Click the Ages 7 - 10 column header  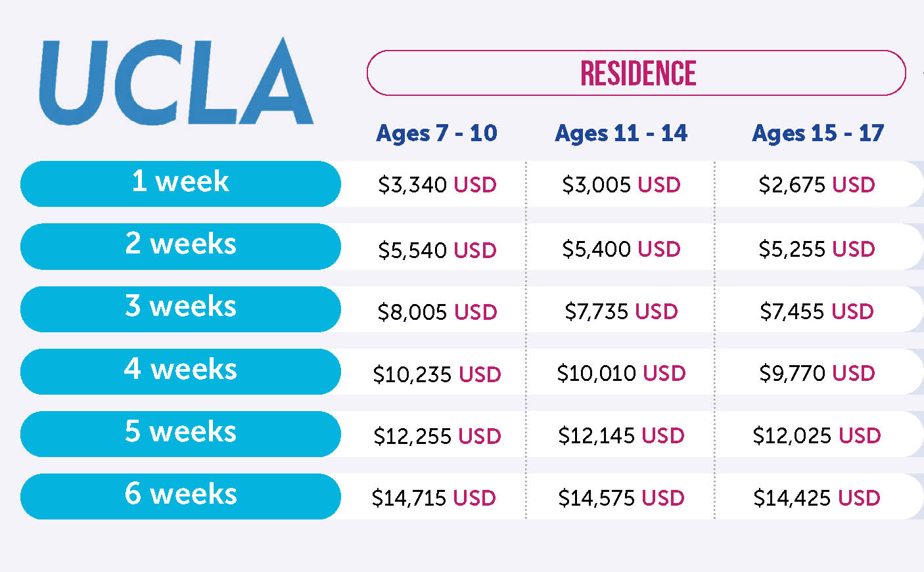[x=436, y=133]
